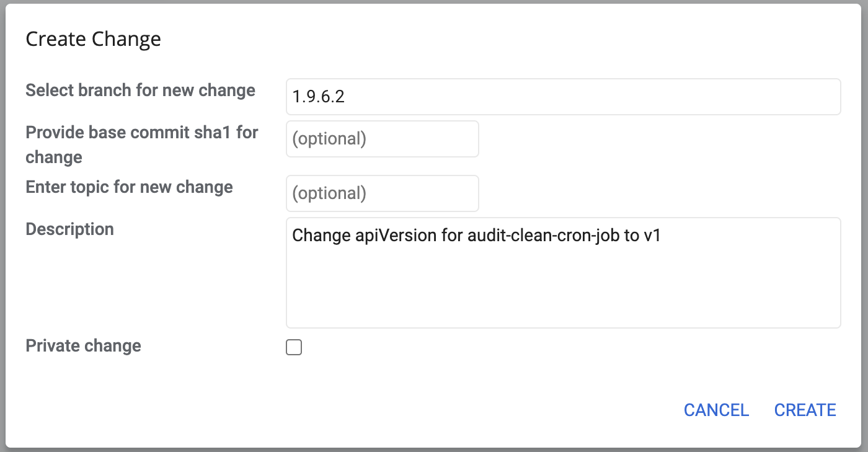Click the base commit sha1 input field
This screenshot has height=452, width=868.
[382, 139]
